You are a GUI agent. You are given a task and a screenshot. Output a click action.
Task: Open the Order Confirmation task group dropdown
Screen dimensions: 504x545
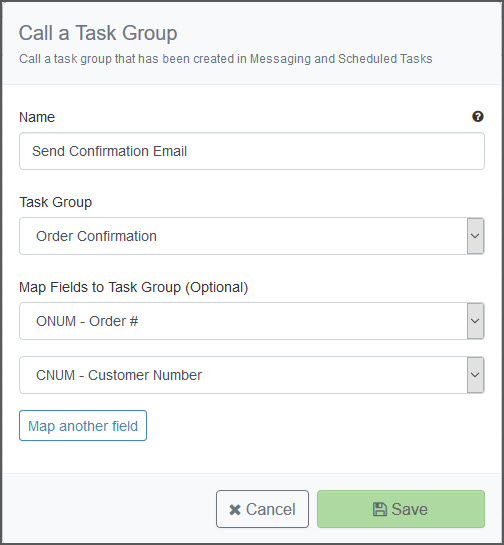[x=252, y=236]
